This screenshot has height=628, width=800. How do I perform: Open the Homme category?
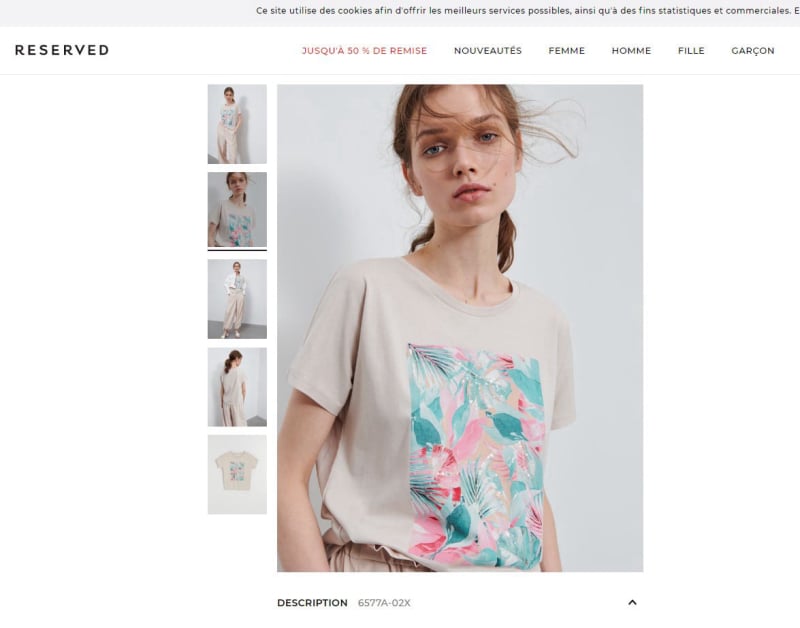click(631, 51)
